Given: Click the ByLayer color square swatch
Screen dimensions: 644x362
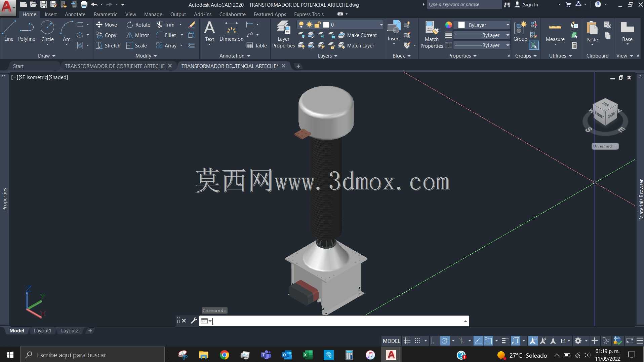Looking at the screenshot, I should coord(461,25).
